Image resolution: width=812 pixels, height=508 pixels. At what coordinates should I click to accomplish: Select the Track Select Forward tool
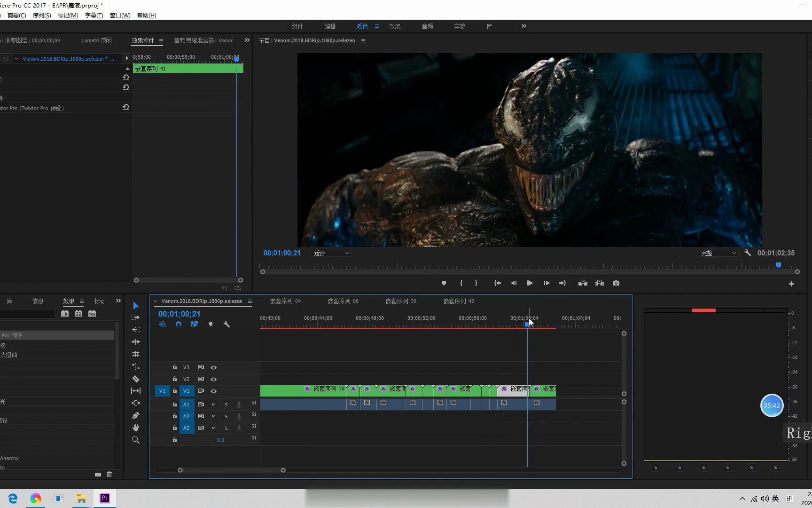tap(136, 317)
